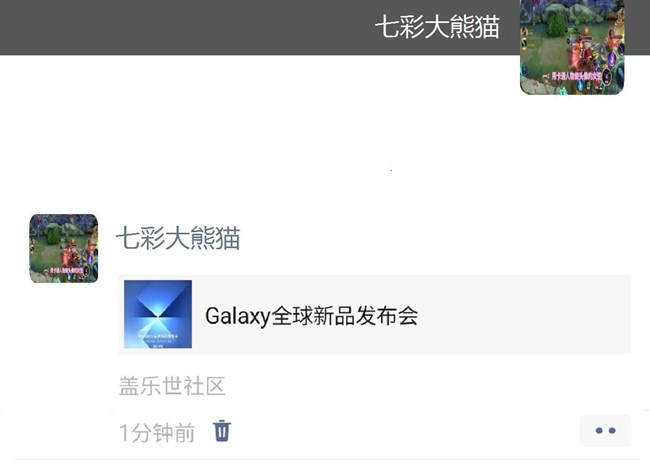The image size is (650, 466).
Task: Click the trash can beside 1分钟前
Action: click(222, 431)
